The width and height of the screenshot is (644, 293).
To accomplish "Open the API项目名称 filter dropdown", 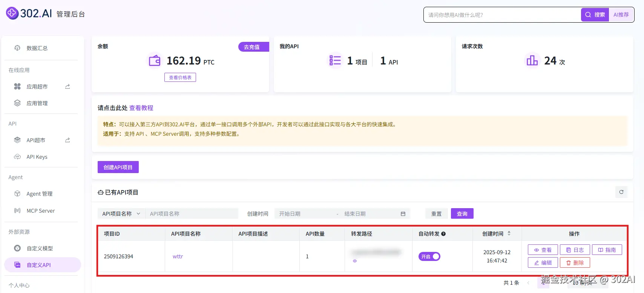I will point(121,213).
